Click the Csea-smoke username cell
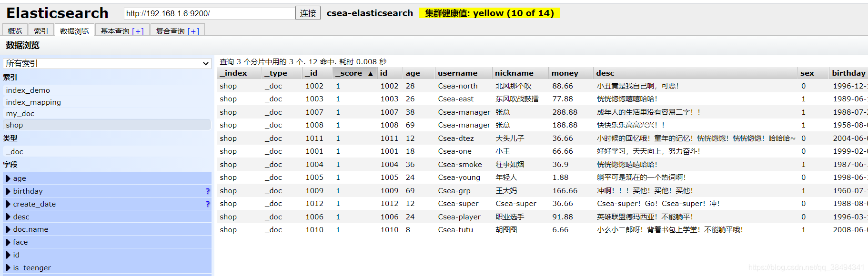Image resolution: width=868 pixels, height=276 pixels. (460, 165)
